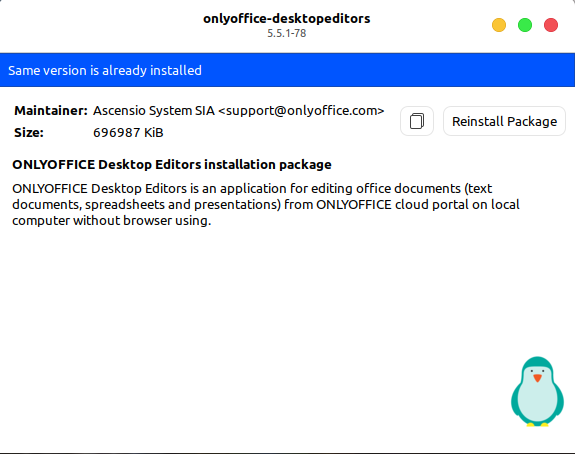Click the 'Ascensio System SIA' maintainer name
Image resolution: width=575 pixels, height=454 pixels.
click(x=154, y=110)
